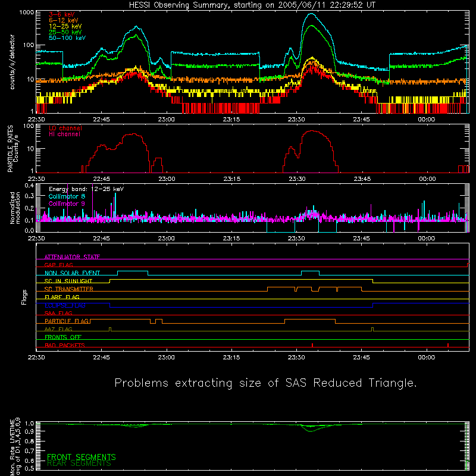Click the FRONT SEGMENTS legend label
Viewport: 476px width, 476px height.
pos(82,457)
